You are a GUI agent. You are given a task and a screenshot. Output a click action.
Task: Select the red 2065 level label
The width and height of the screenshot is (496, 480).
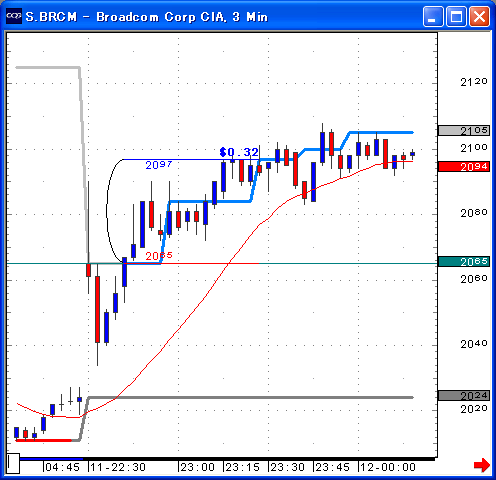click(159, 256)
